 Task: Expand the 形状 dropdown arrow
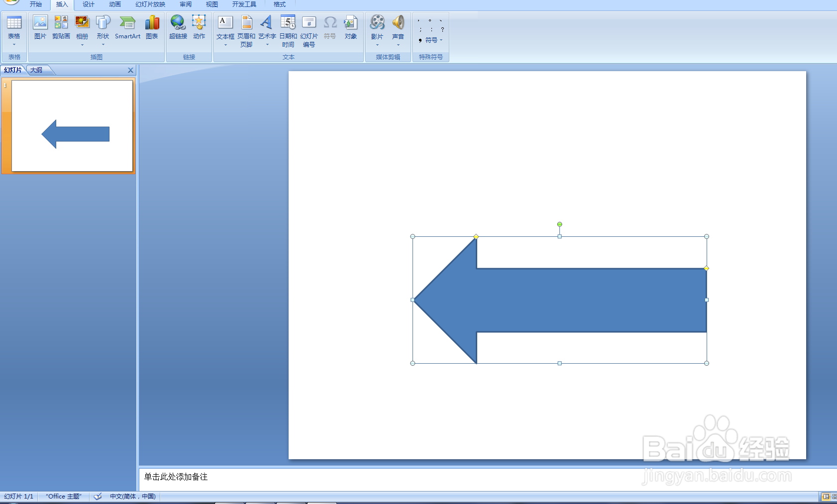103,45
